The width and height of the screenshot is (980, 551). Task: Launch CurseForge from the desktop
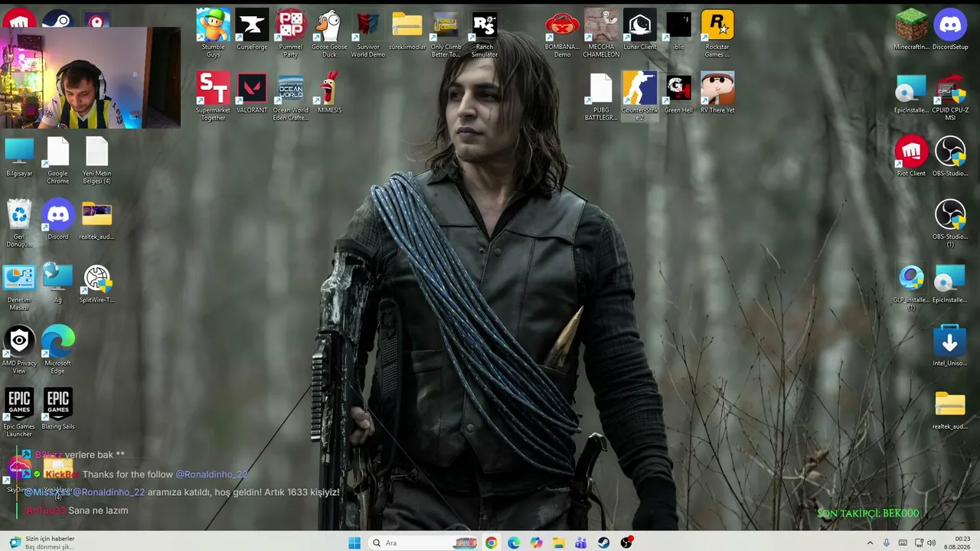click(252, 31)
